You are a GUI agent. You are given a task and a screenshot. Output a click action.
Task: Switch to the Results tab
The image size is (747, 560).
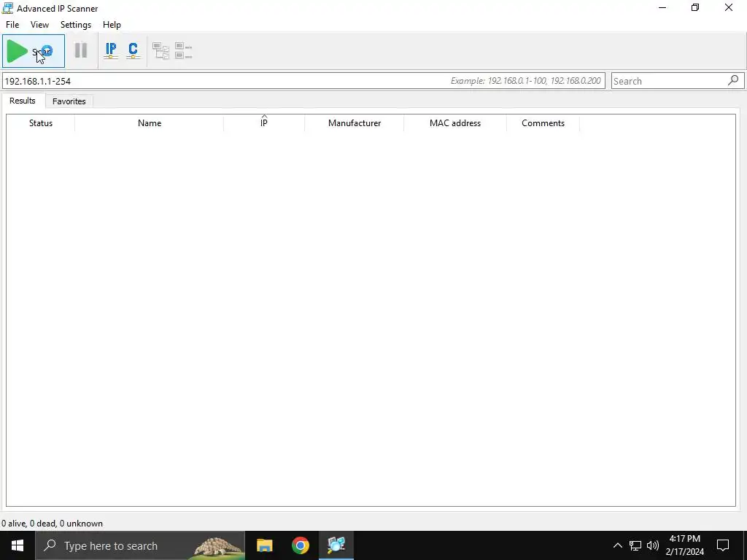click(x=23, y=101)
